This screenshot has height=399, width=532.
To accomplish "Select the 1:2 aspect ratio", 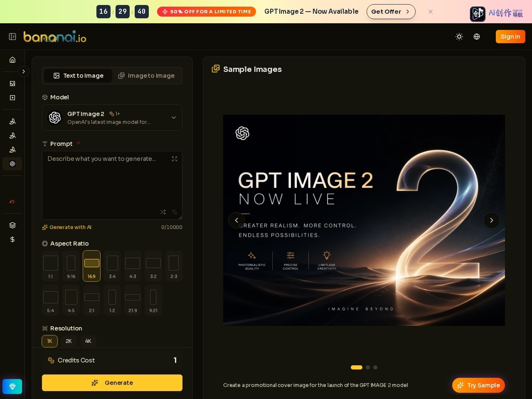I will pos(112,300).
